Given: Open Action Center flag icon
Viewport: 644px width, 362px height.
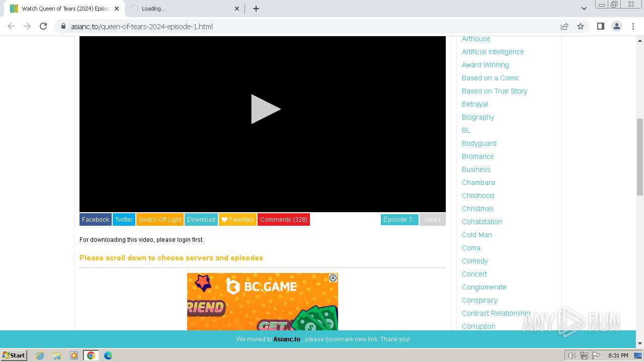Looking at the screenshot, I should click(x=596, y=355).
